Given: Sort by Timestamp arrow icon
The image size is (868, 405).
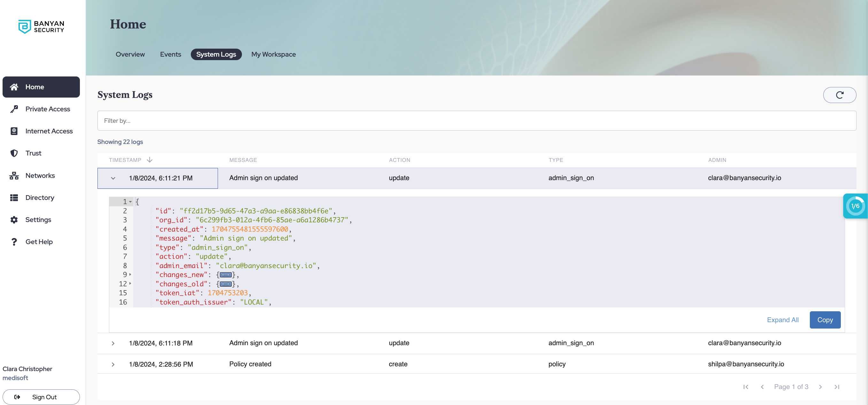Looking at the screenshot, I should click(x=150, y=160).
